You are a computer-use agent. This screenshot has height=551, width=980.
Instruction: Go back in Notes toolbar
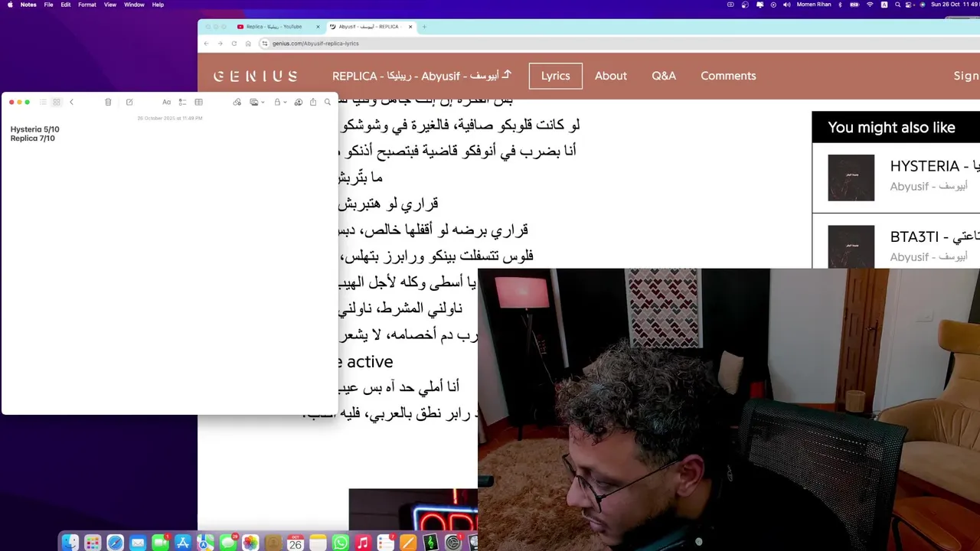pyautogui.click(x=71, y=102)
